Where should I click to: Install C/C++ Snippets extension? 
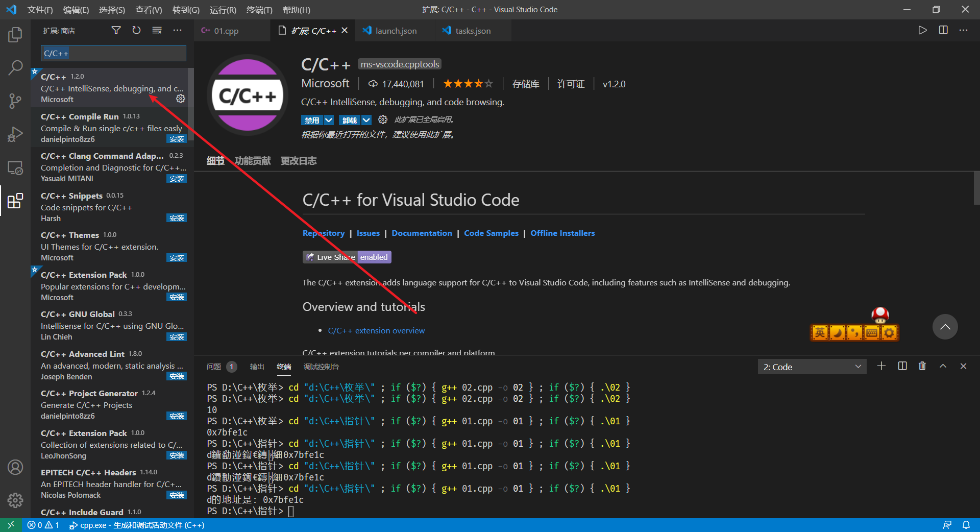pyautogui.click(x=177, y=218)
